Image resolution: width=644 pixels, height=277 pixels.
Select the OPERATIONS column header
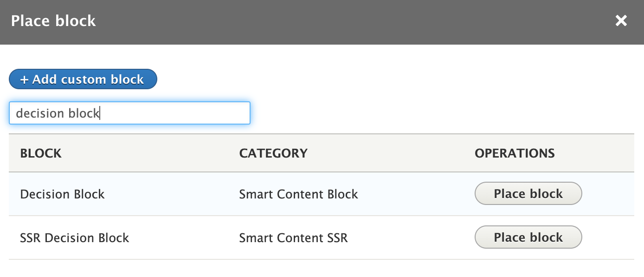[x=515, y=153]
